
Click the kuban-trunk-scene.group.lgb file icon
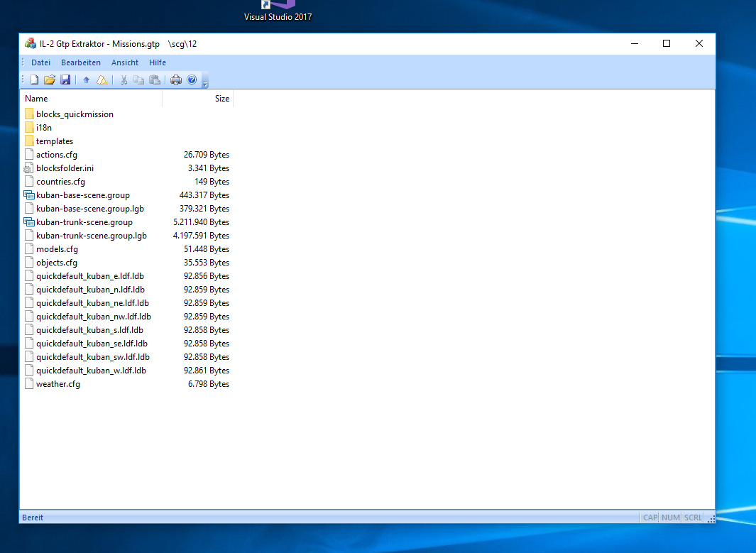(29, 235)
